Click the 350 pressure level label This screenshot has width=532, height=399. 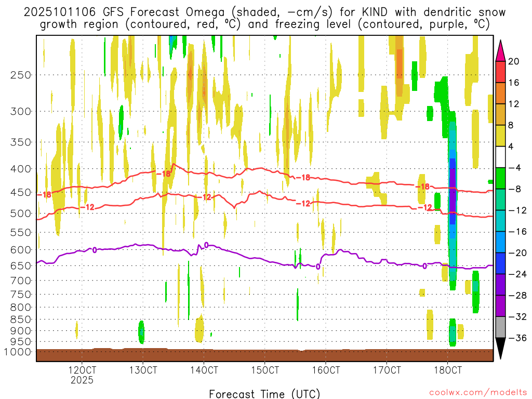(x=21, y=142)
